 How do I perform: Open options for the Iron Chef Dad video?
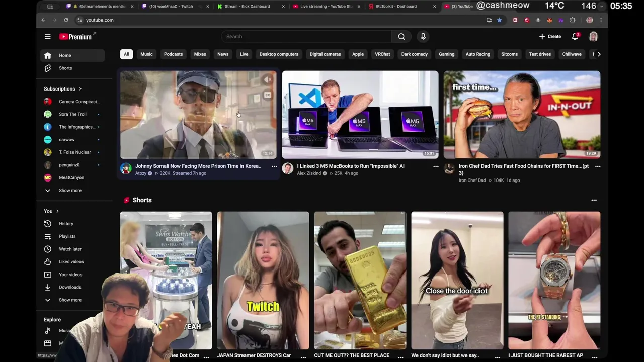tap(597, 166)
